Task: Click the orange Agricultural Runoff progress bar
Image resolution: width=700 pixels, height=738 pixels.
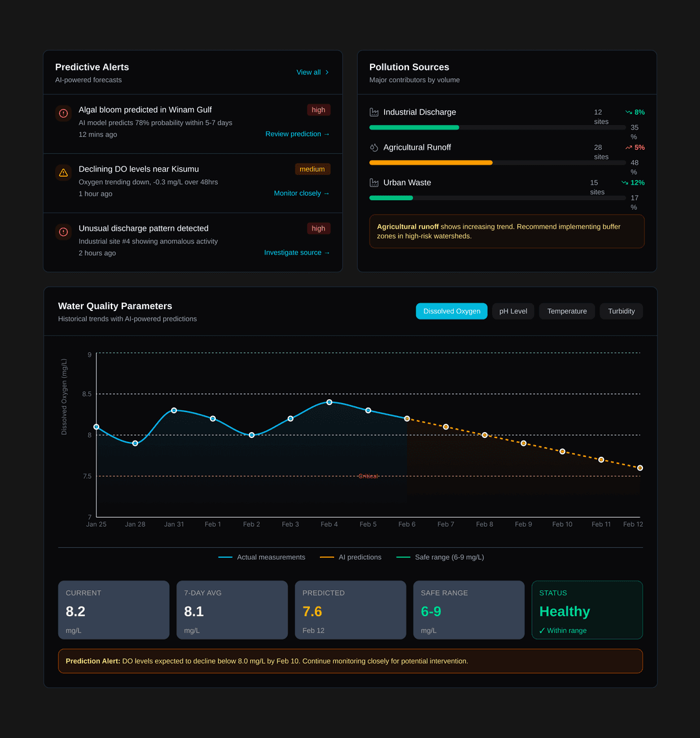Action: tap(431, 163)
